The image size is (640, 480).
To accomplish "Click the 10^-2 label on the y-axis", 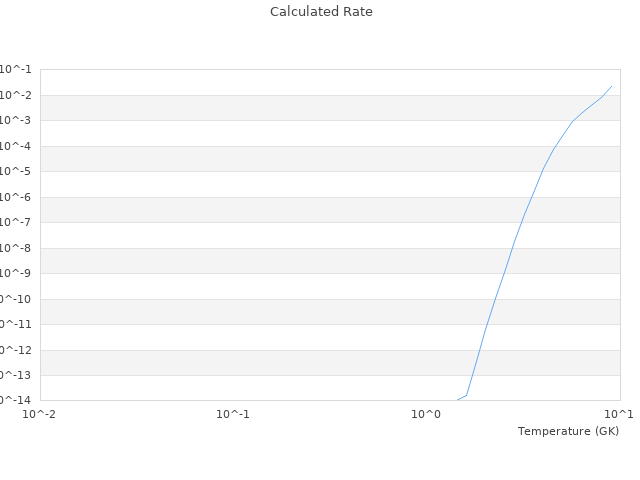I will pos(15,95).
